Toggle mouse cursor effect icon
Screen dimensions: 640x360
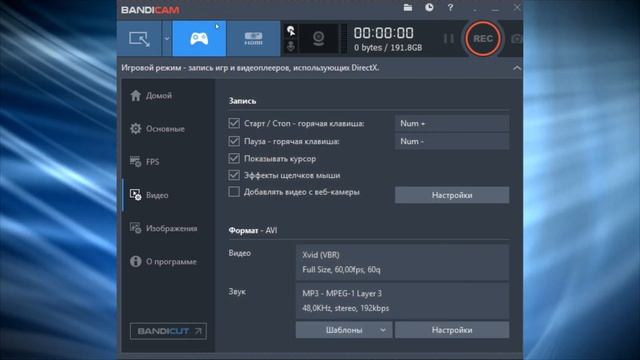point(291,31)
